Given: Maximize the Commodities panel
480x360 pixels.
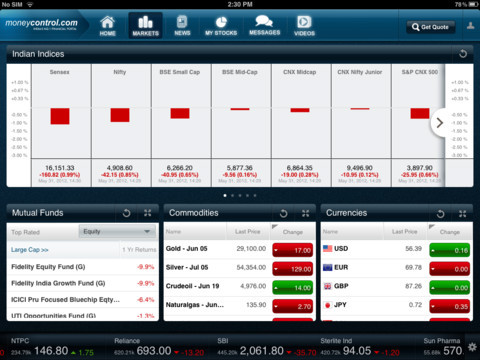Looking at the screenshot, I should (305, 213).
